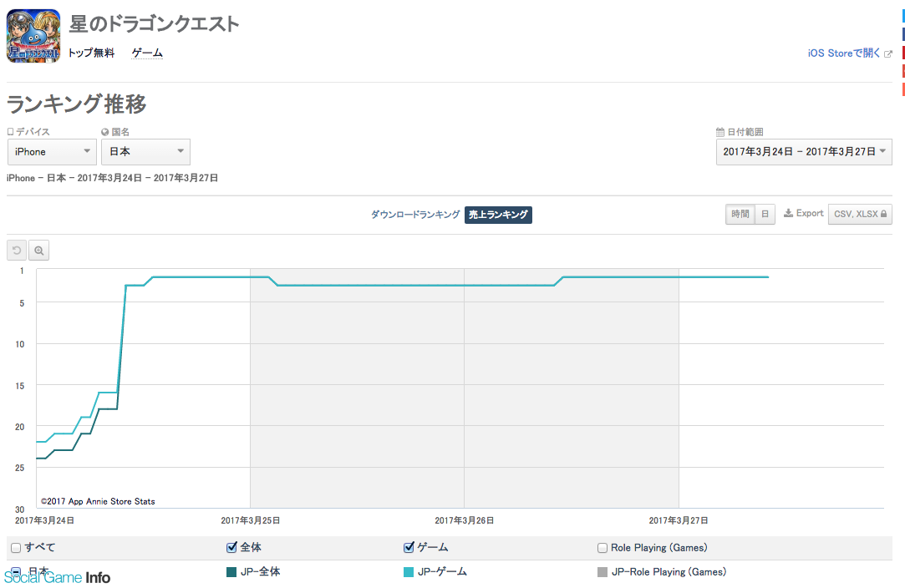
Task: Click the 2017年3月27日 axis label
Action: click(x=679, y=520)
